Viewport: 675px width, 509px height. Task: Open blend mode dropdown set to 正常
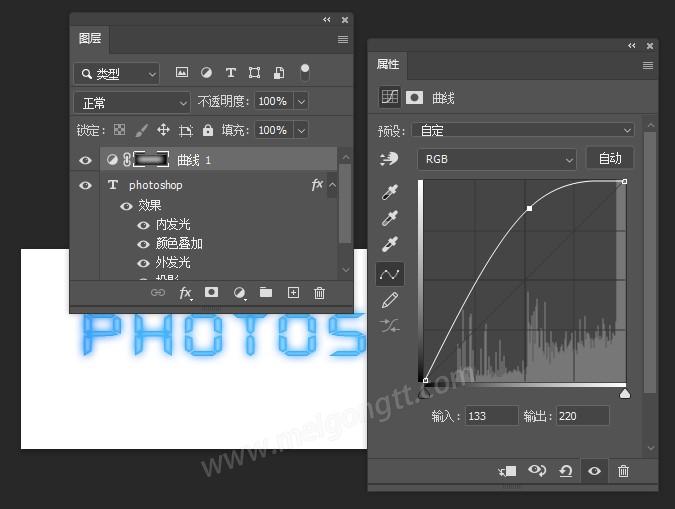(x=132, y=102)
